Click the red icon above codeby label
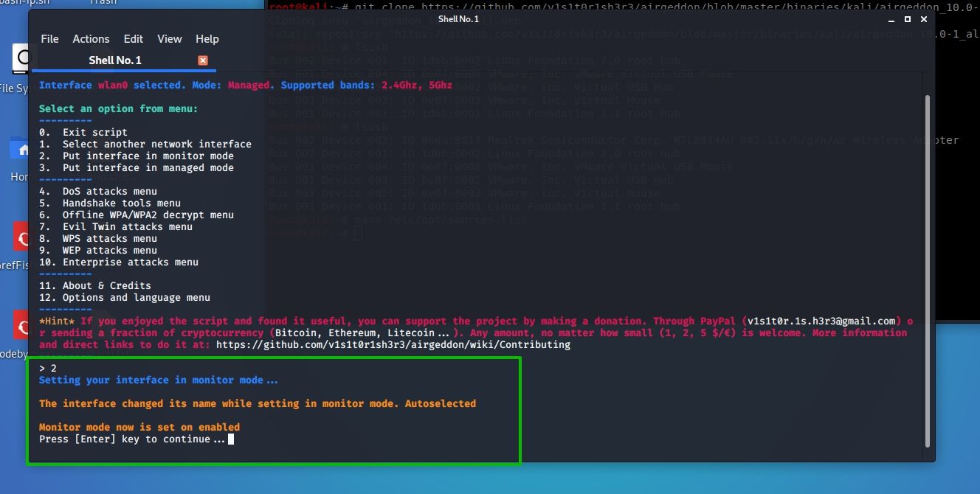 click(x=21, y=325)
